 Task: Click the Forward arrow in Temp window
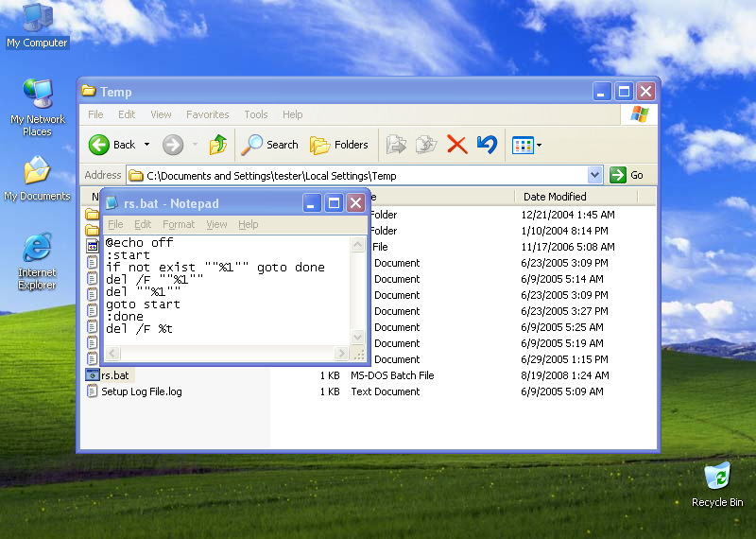coord(173,145)
